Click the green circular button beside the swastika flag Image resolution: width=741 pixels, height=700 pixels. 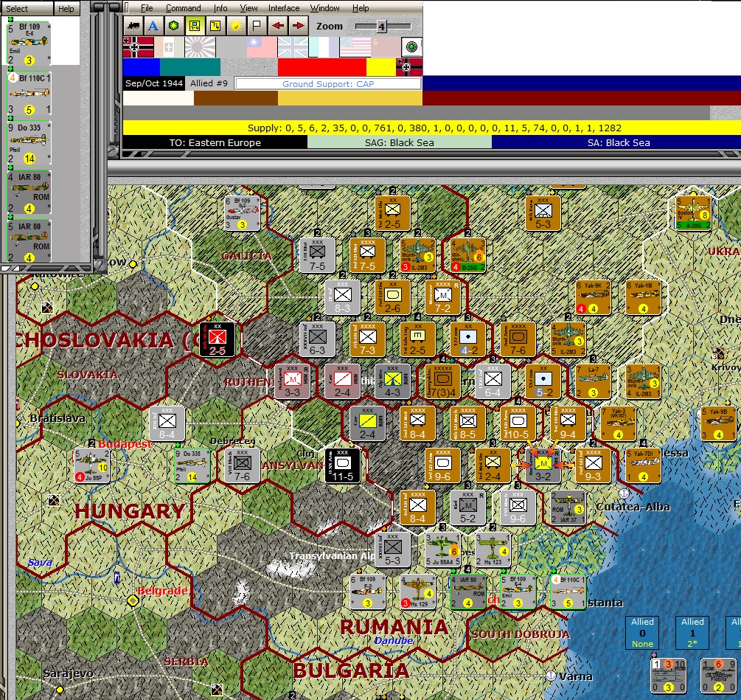412,46
